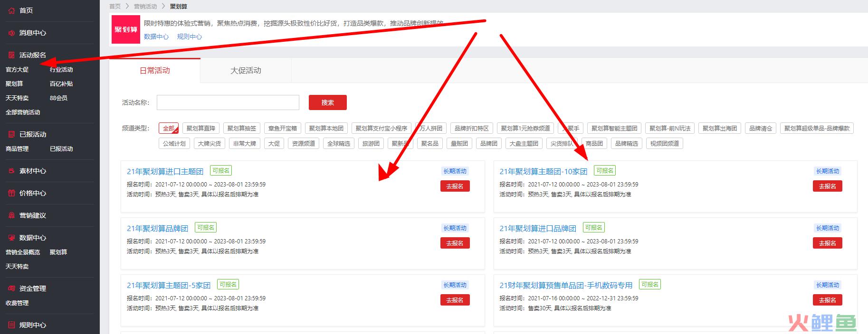Open 官方大促 in sidebar
This screenshot has width=868, height=334.
[x=17, y=70]
